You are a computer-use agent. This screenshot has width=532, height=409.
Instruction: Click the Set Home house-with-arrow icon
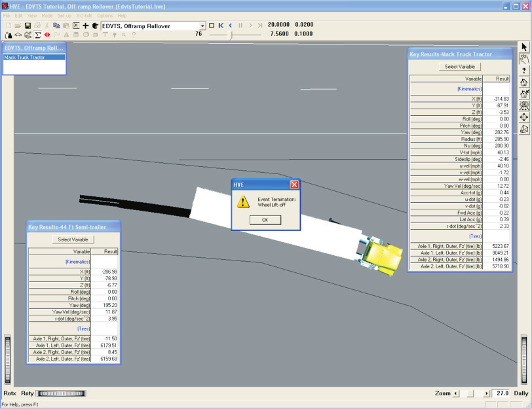pyautogui.click(x=524, y=94)
